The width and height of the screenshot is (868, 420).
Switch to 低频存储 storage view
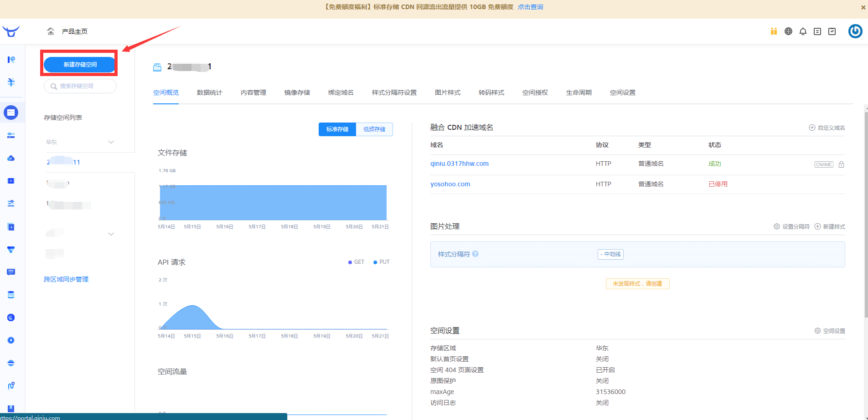coord(374,129)
